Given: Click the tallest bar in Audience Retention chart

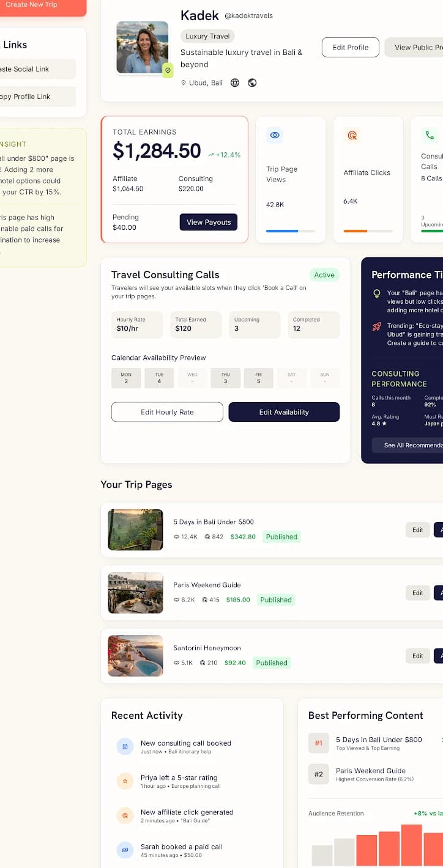Looking at the screenshot, I should pos(412,845).
